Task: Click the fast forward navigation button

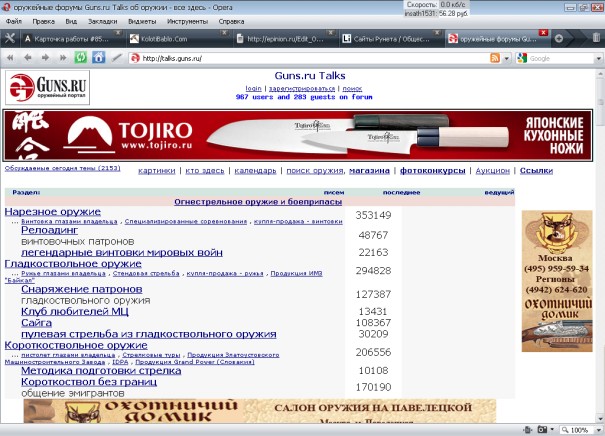Action: tap(63, 58)
